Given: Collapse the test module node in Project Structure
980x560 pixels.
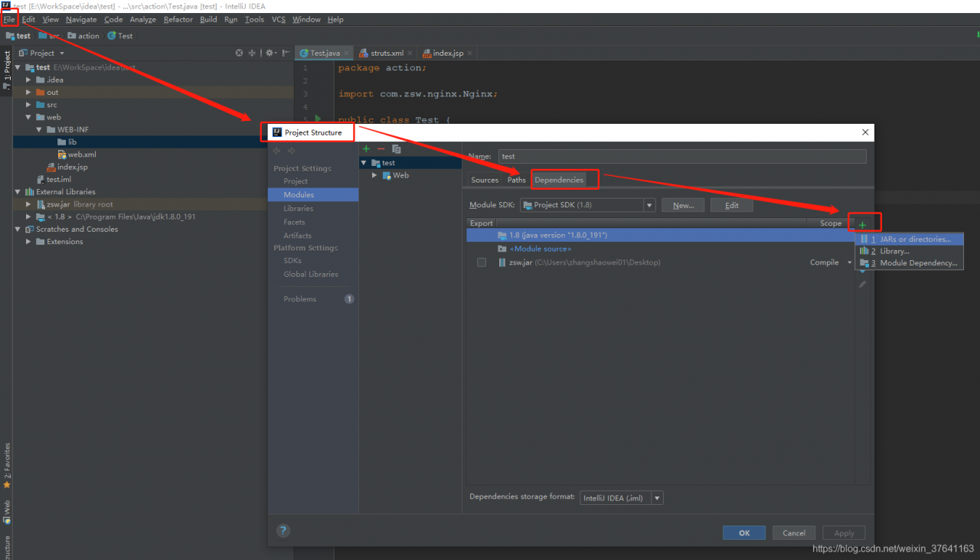Looking at the screenshot, I should pos(364,163).
